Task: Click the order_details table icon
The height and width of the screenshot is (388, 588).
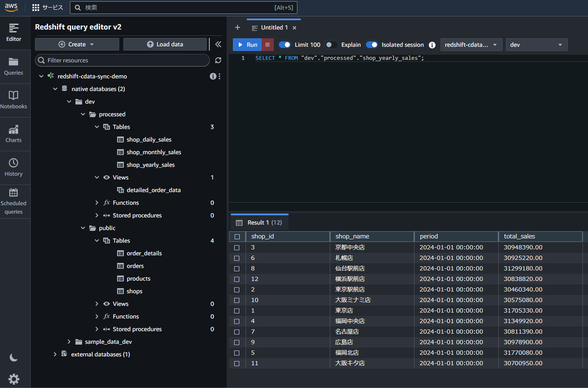Action: [x=120, y=253]
